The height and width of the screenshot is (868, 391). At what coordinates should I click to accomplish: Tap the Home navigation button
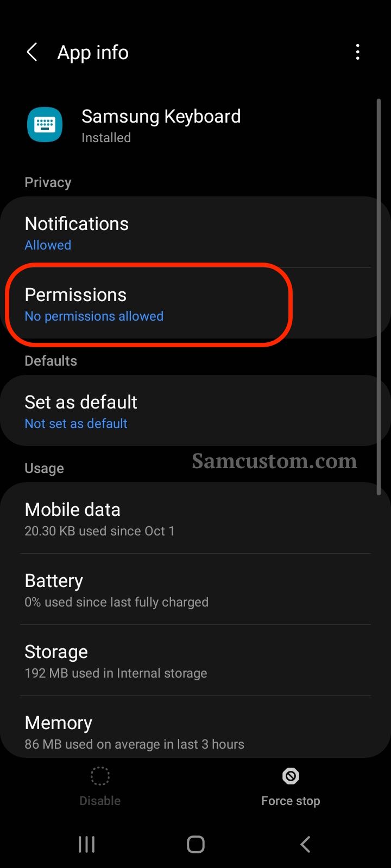(195, 844)
